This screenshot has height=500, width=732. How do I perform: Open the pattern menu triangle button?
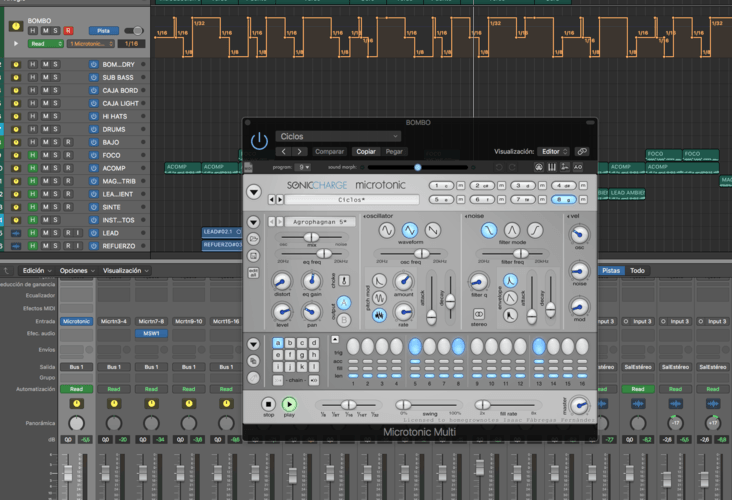[x=253, y=345]
